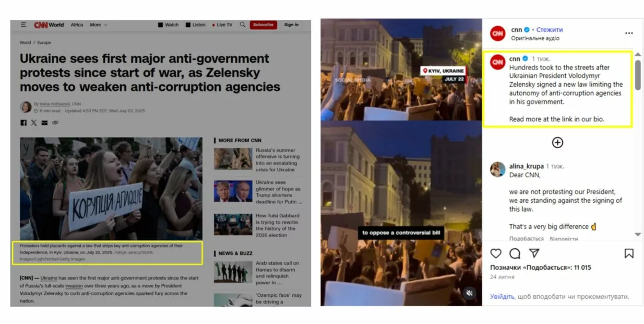The image size is (644, 324).
Task: Save post with the bookmark icon
Action: (x=629, y=253)
